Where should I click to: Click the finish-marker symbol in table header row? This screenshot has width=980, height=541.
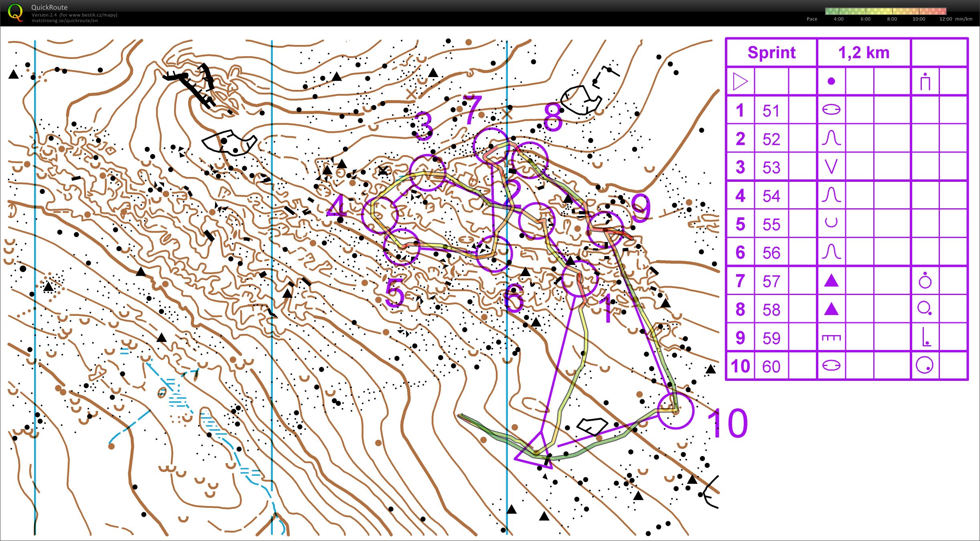point(925,81)
